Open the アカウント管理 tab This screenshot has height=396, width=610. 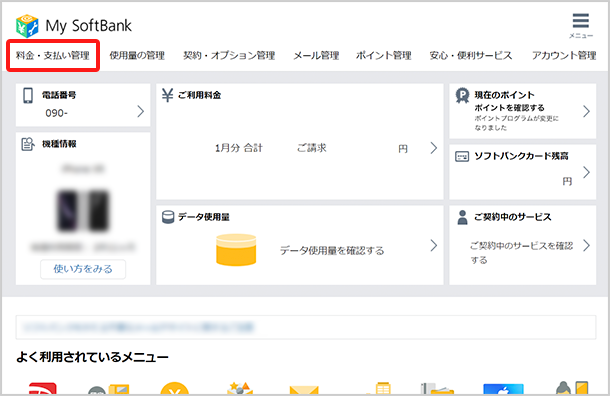564,56
